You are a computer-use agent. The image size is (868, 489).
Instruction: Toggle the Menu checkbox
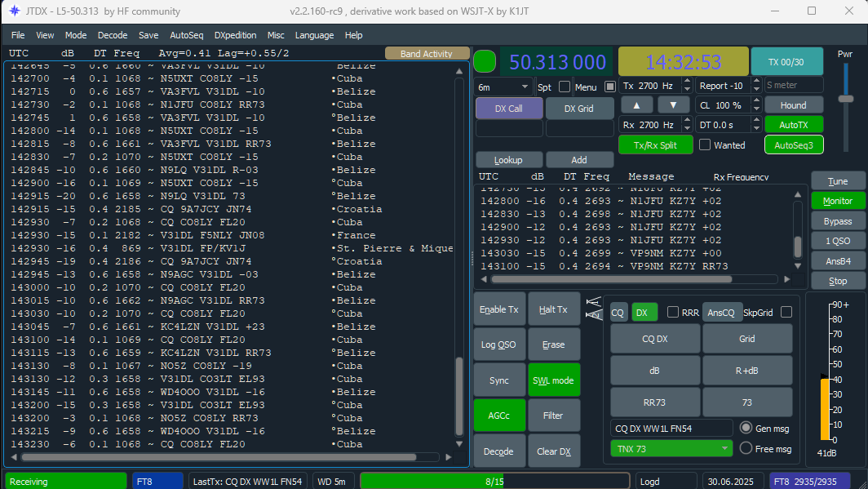pyautogui.click(x=610, y=87)
